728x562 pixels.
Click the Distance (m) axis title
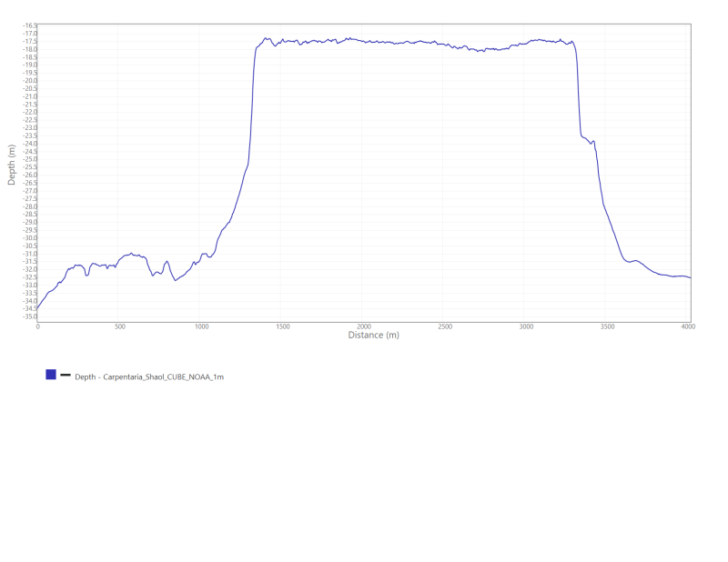pos(374,335)
